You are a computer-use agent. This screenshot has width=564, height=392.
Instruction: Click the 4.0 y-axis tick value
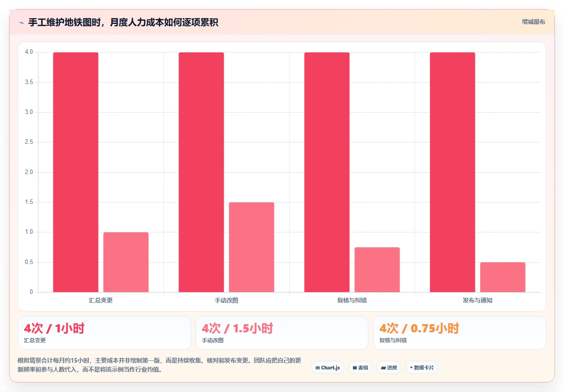click(x=29, y=52)
